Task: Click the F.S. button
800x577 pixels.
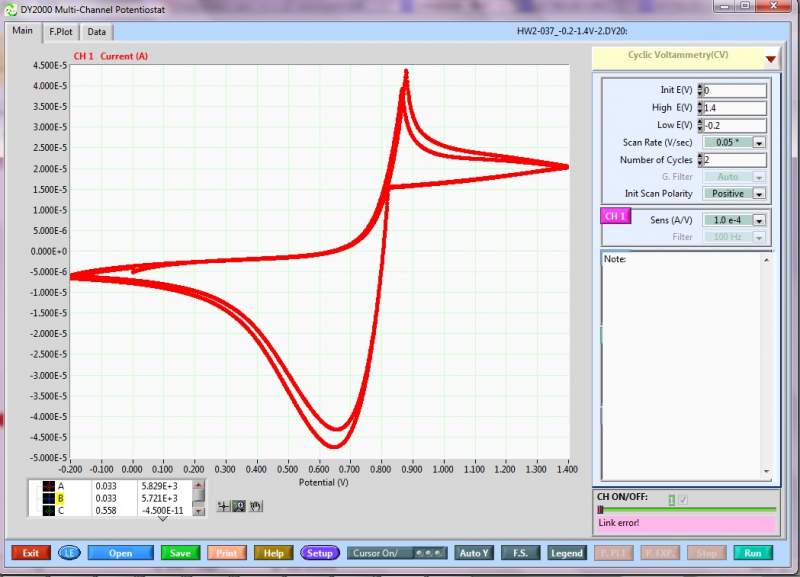Action: 520,553
